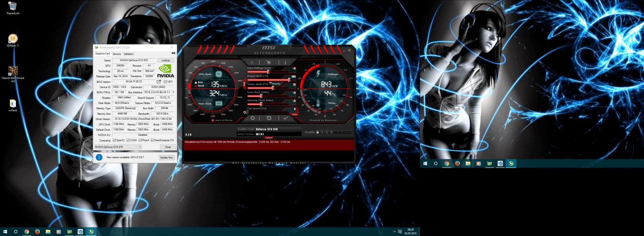Open Firefox on the second monitor taskbar
The height and width of the screenshot is (236, 644).
tap(457, 164)
